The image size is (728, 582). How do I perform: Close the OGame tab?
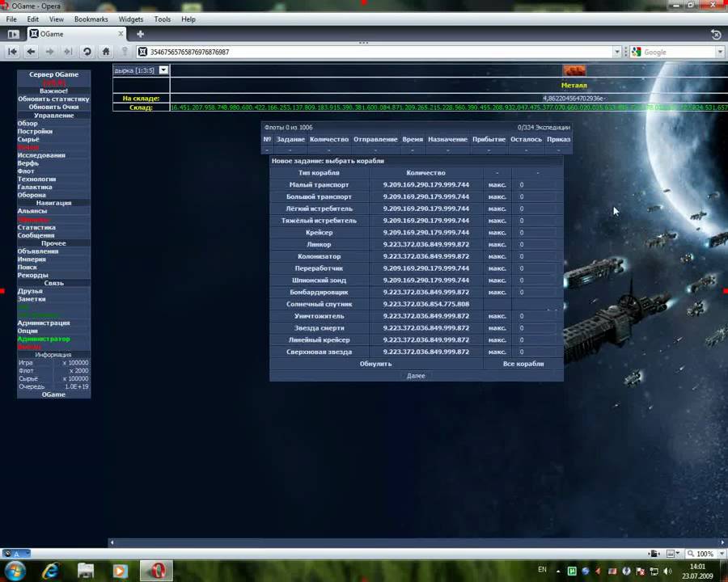pyautogui.click(x=121, y=33)
